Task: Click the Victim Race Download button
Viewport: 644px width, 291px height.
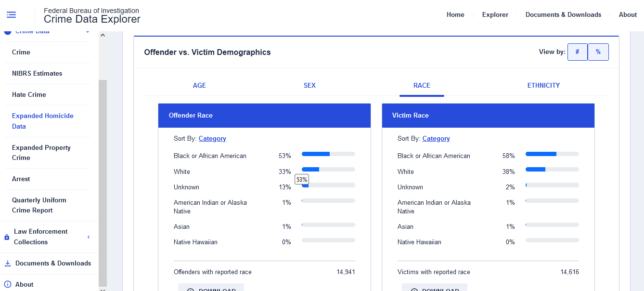Action: point(435,288)
